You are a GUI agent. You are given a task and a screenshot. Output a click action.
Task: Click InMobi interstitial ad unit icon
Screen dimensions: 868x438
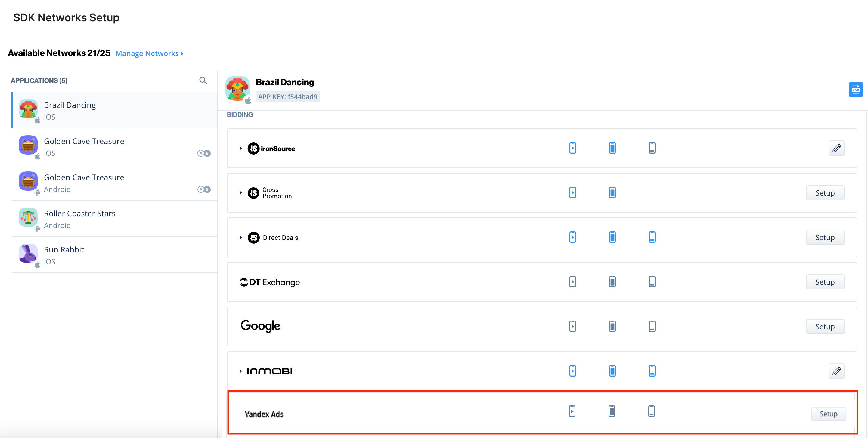(612, 371)
